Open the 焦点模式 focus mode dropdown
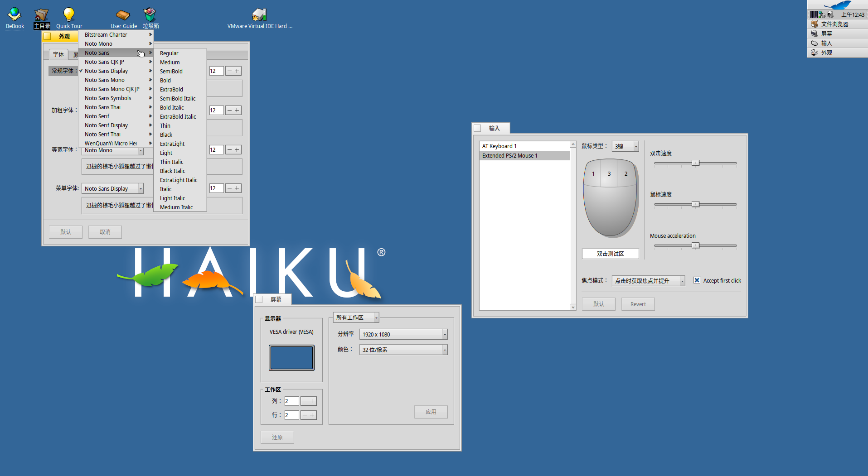The height and width of the screenshot is (476, 868). pyautogui.click(x=648, y=280)
